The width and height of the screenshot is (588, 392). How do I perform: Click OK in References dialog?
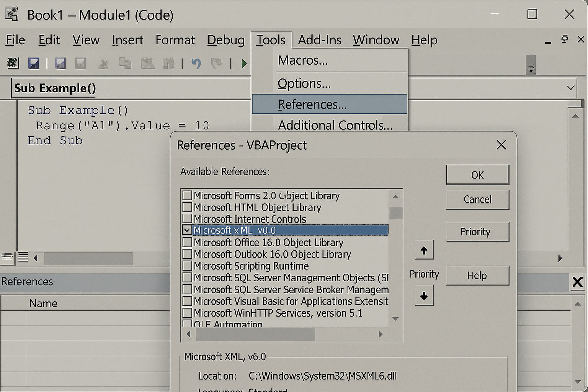(x=477, y=175)
